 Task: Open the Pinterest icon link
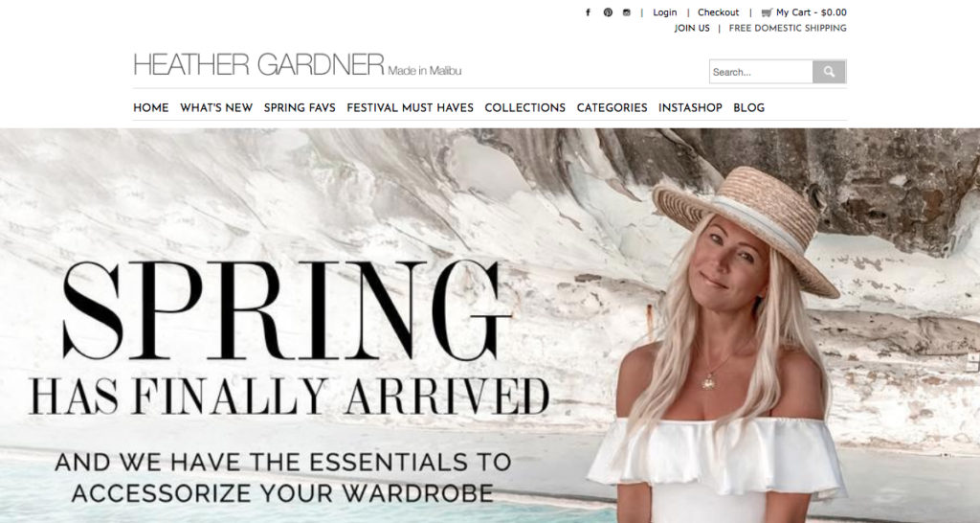608,12
